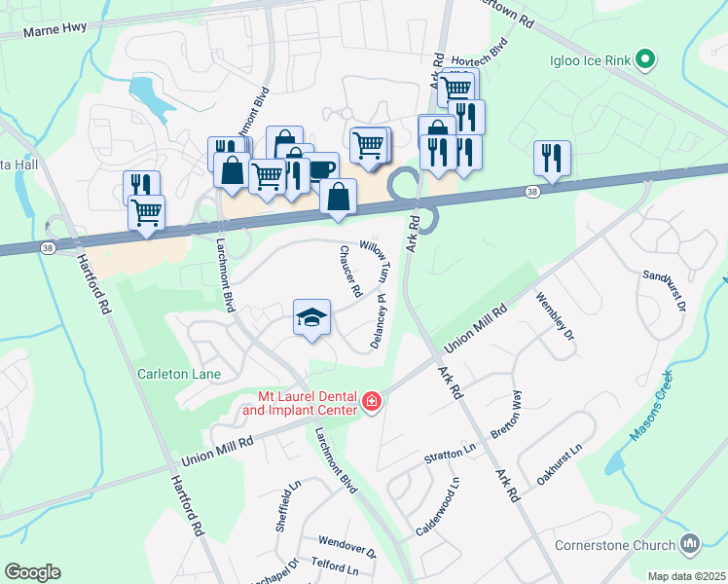Select the Masons Creek water label
The height and width of the screenshot is (584, 728).
651,406
